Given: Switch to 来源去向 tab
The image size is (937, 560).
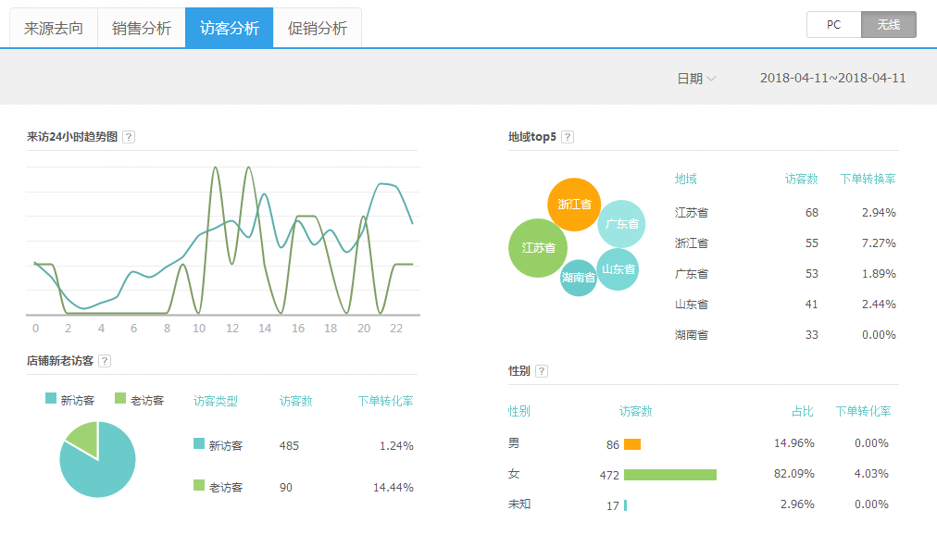Looking at the screenshot, I should point(54,28).
